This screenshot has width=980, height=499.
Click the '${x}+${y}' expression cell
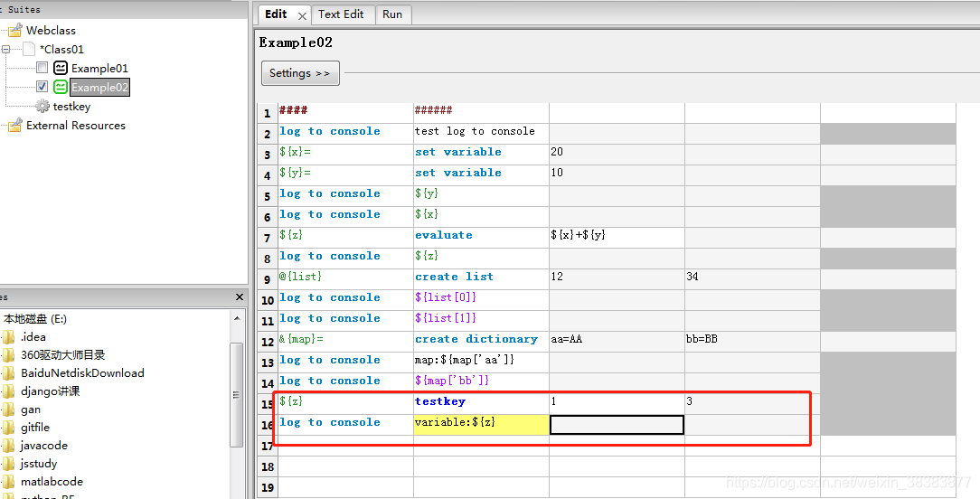[617, 238]
